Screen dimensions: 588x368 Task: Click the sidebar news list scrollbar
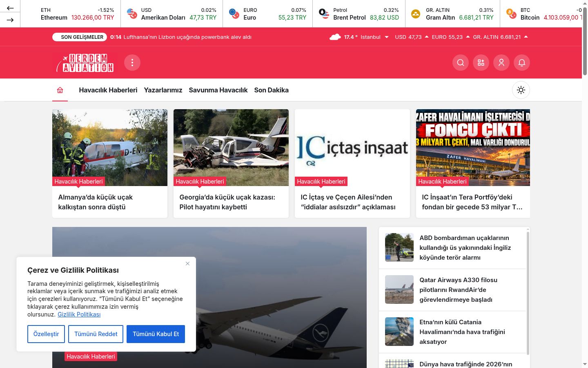pos(528,293)
